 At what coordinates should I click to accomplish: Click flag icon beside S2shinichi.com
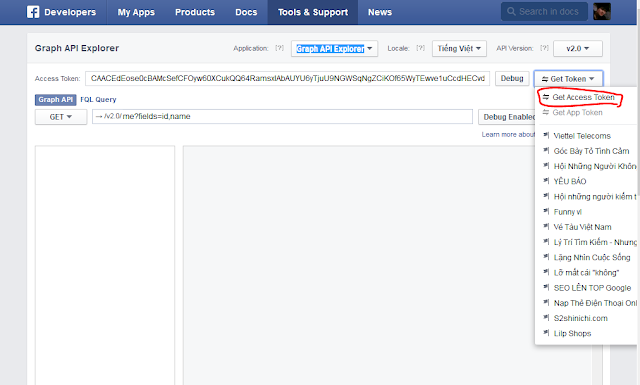click(546, 317)
